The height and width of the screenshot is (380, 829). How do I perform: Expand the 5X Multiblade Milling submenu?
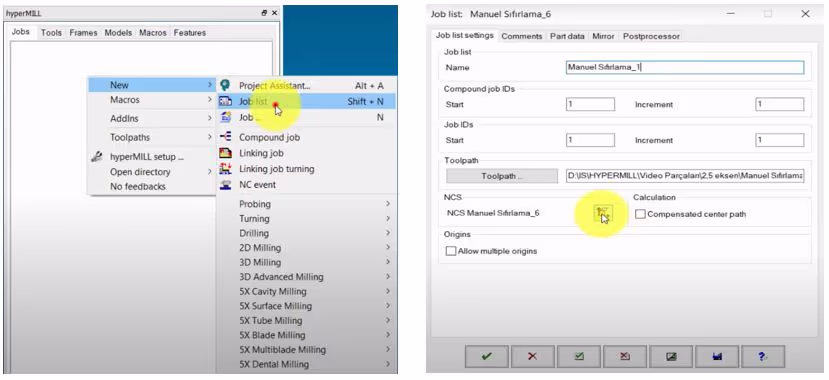[307, 349]
